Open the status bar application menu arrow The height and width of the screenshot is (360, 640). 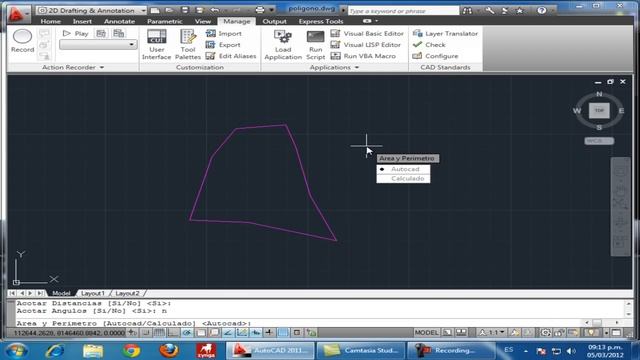pyautogui.click(x=607, y=333)
